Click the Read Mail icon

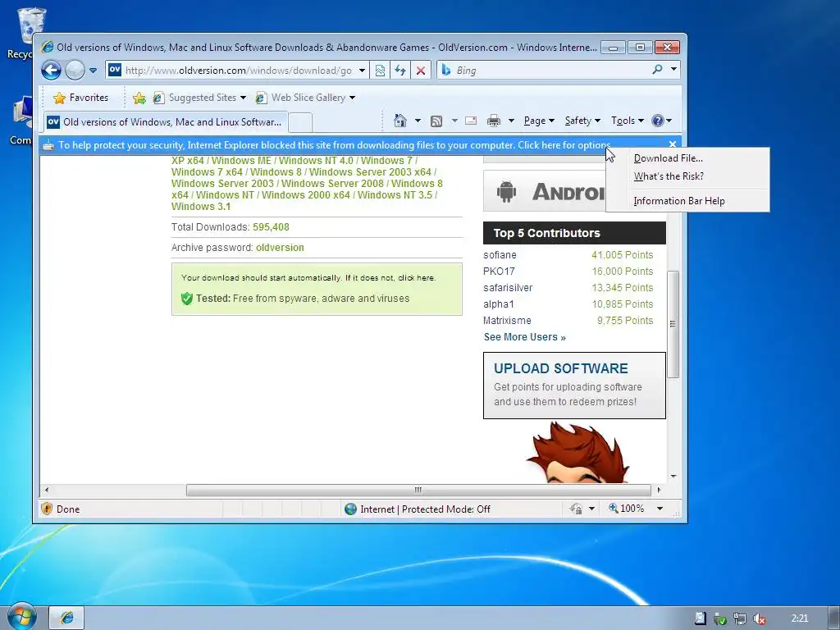[471, 121]
